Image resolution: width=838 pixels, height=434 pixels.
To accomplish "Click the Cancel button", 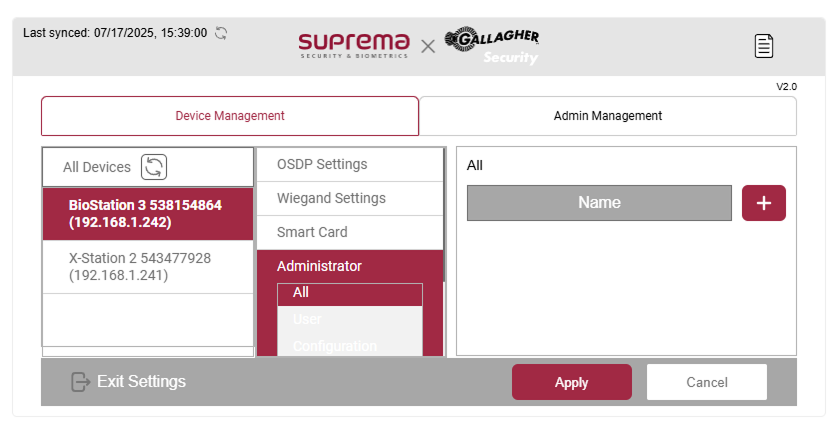I will (706, 382).
